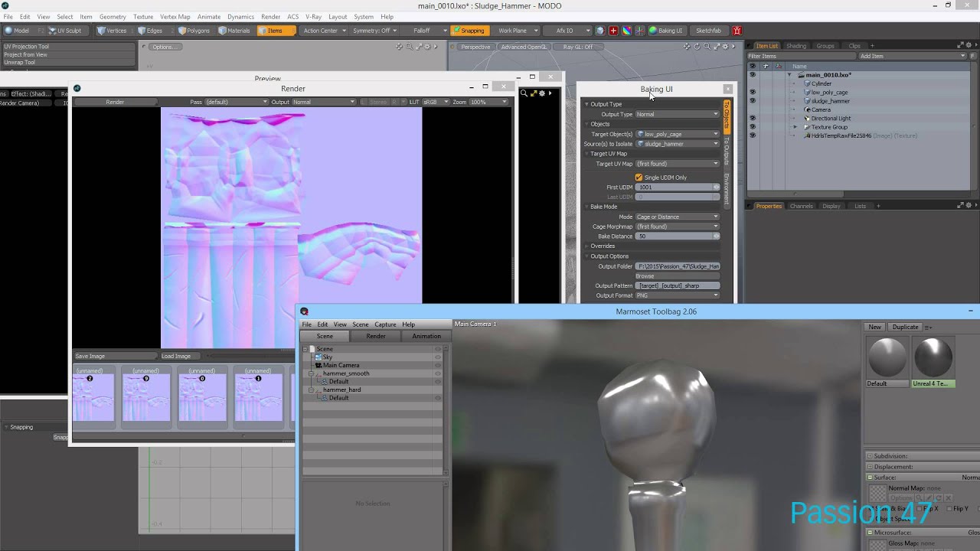This screenshot has width=980, height=551.
Task: Toggle visibility of sludge_hammer item
Action: coord(752,101)
